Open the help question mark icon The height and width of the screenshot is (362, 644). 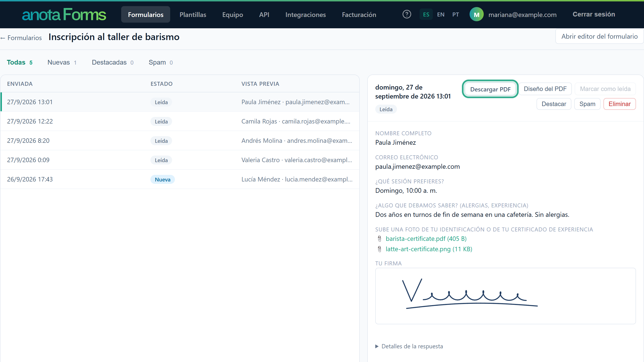click(x=407, y=14)
